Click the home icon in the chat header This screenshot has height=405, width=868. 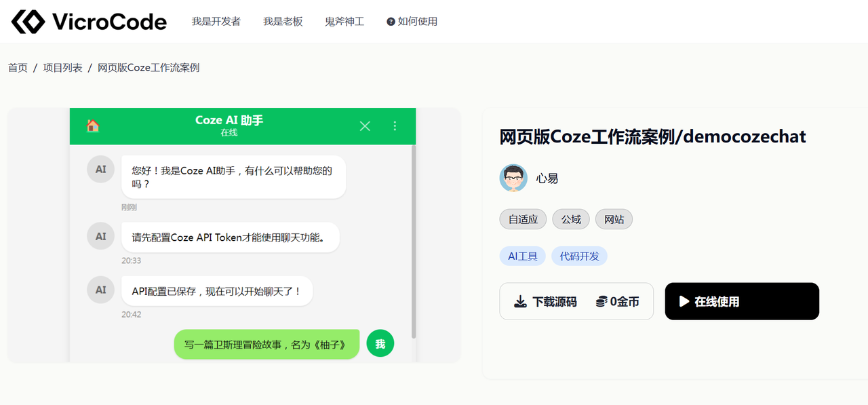click(x=93, y=126)
